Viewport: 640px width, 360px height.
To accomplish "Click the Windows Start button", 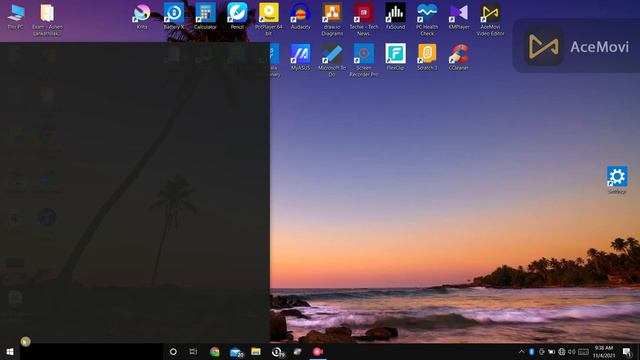I will (10, 351).
